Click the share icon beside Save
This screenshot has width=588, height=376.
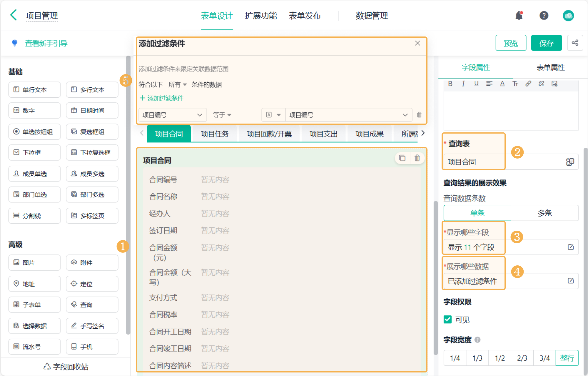(x=575, y=43)
